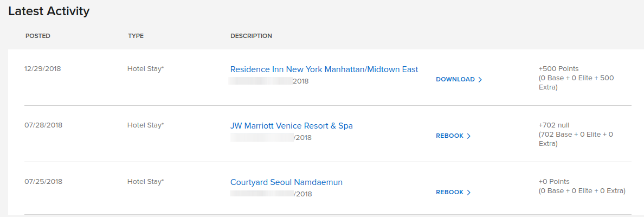Select the +0 Points earning text
The image size is (644, 217).
pos(554,181)
